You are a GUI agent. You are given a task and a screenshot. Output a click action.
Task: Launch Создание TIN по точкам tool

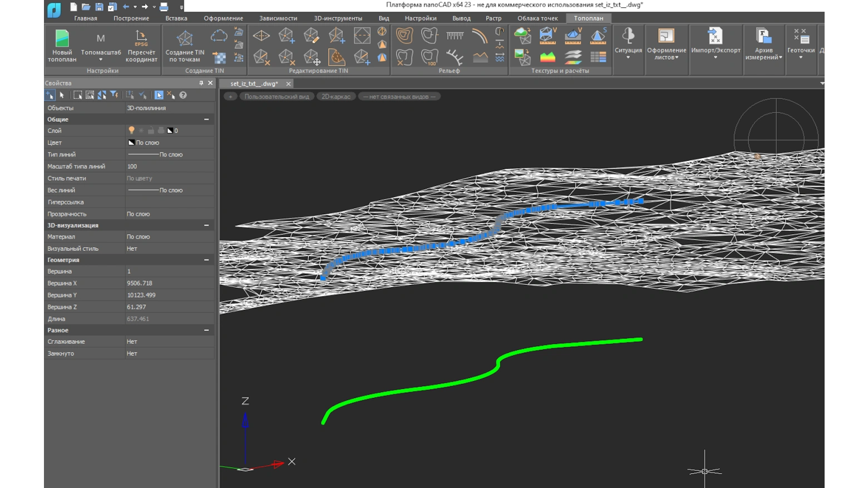pos(185,39)
